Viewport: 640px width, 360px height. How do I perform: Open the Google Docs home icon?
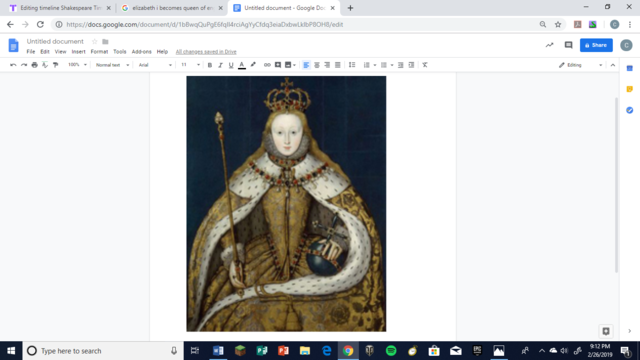pyautogui.click(x=13, y=45)
